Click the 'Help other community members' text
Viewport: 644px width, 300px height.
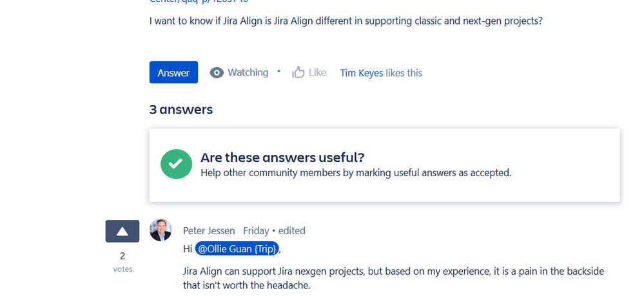coord(356,173)
